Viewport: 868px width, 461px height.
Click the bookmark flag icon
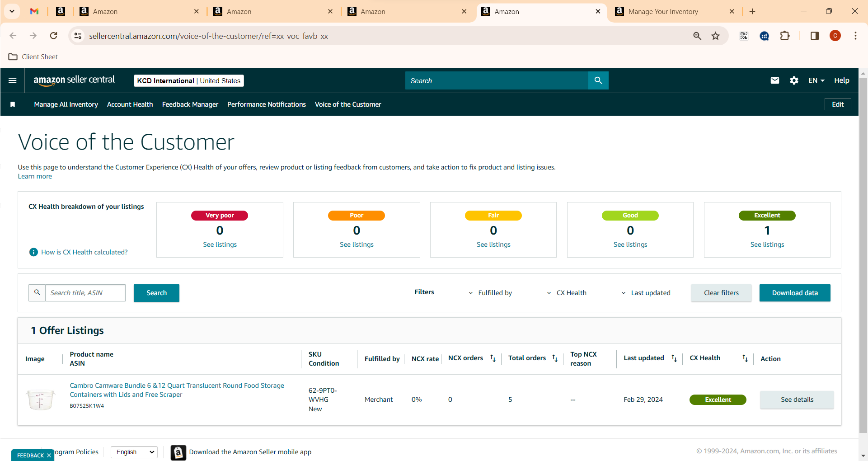point(13,104)
